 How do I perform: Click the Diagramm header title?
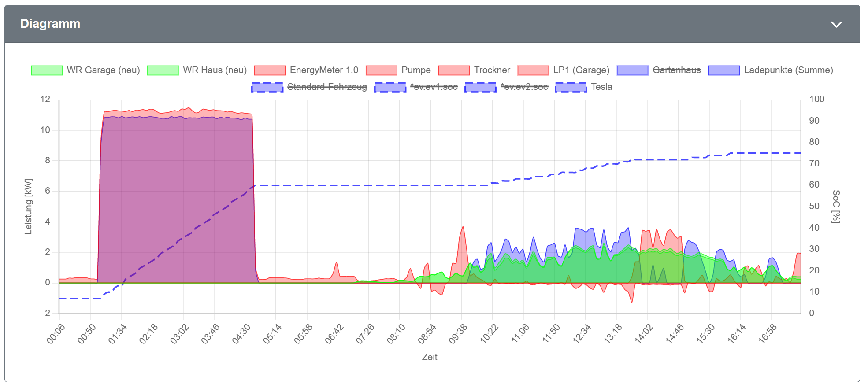tap(50, 24)
